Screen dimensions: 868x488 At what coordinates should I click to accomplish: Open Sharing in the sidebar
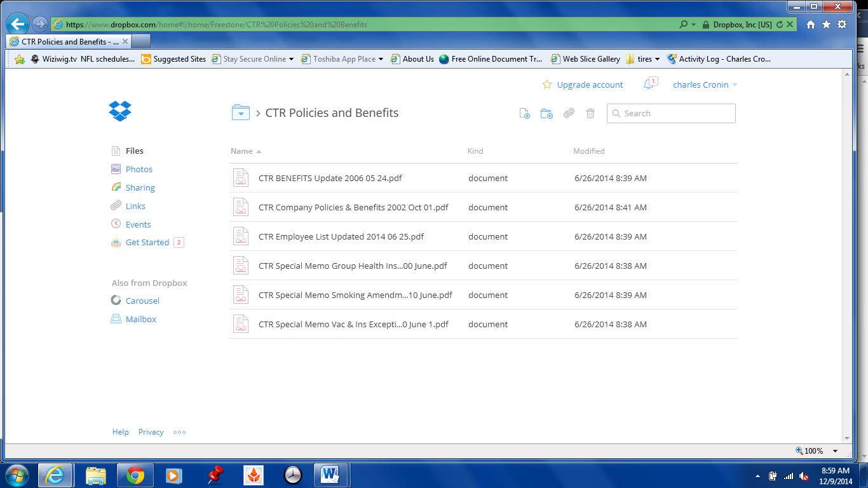pos(140,187)
